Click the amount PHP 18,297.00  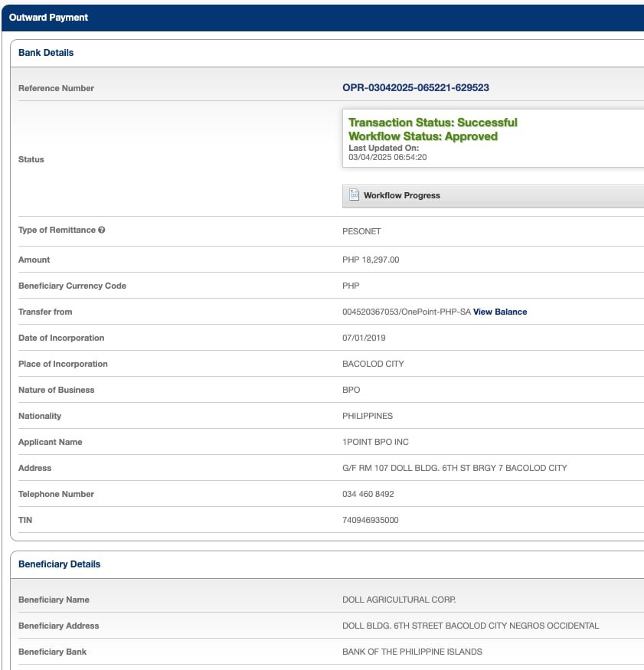click(371, 260)
